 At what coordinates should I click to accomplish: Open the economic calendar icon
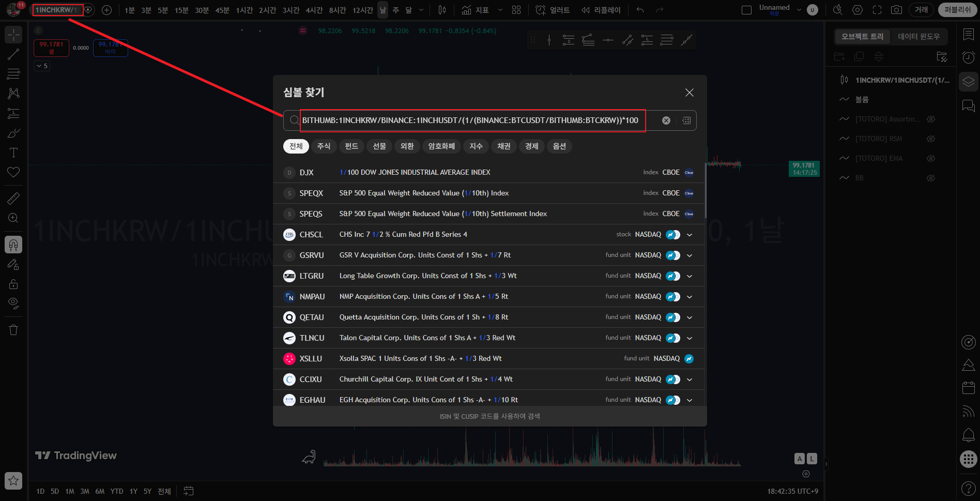(x=968, y=388)
